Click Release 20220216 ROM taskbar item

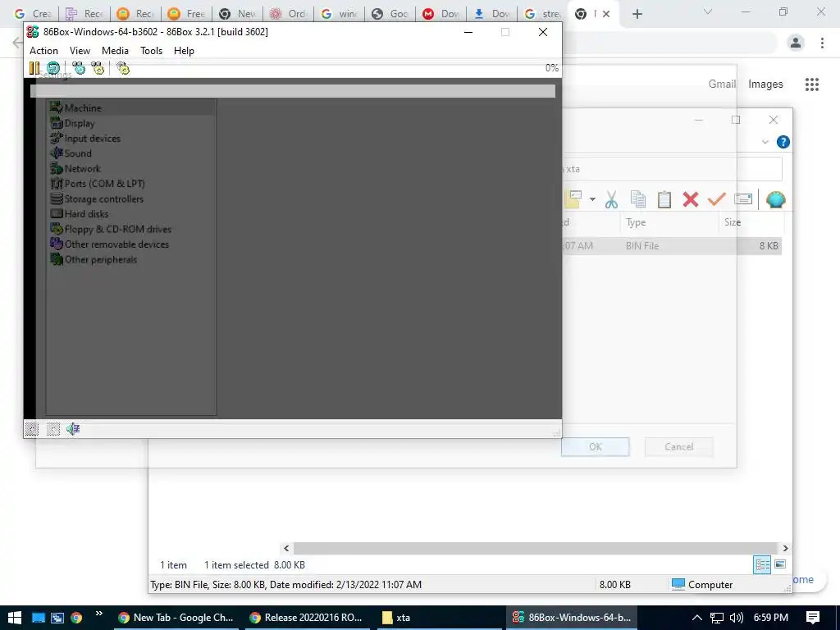tap(308, 617)
